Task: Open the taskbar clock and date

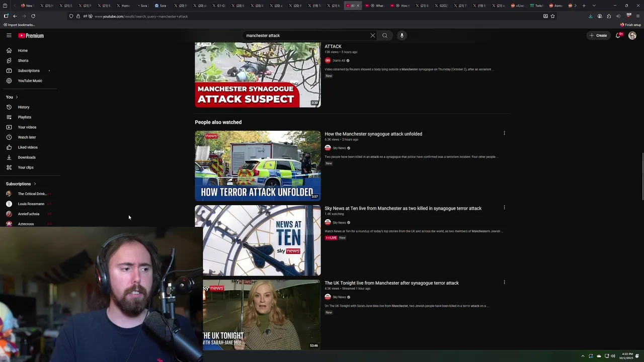Action: (626, 356)
